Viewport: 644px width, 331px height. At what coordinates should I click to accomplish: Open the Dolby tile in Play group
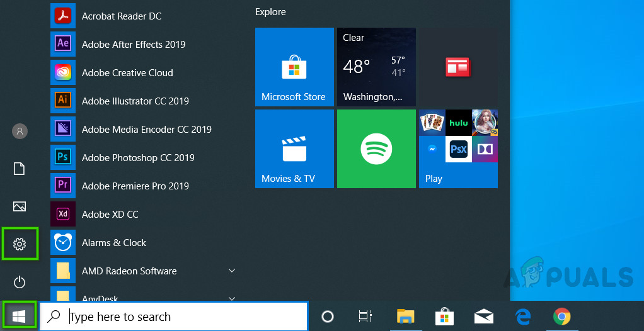[x=485, y=149]
